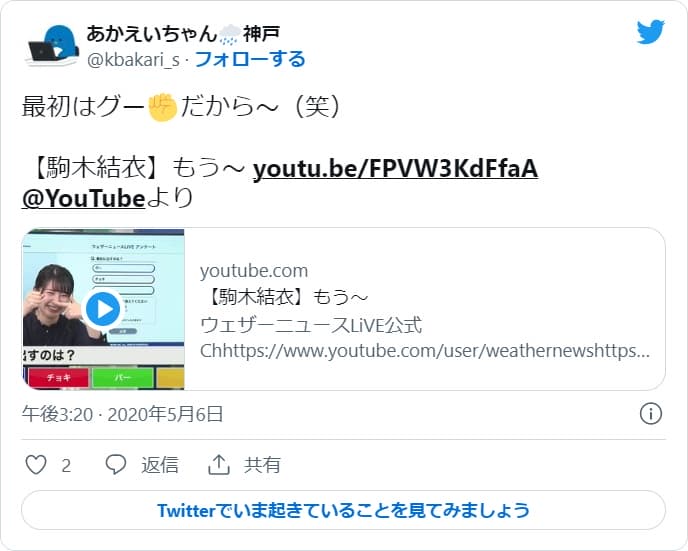The height and width of the screenshot is (551, 688).
Task: Click the share upload arrow icon
Action: [x=219, y=465]
